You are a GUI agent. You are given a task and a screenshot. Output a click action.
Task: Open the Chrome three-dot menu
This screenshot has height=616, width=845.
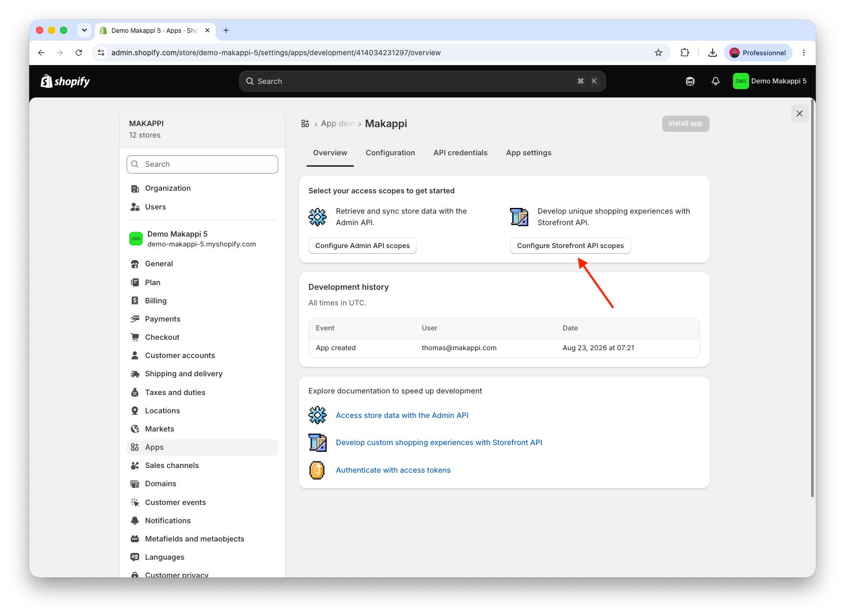(x=804, y=53)
